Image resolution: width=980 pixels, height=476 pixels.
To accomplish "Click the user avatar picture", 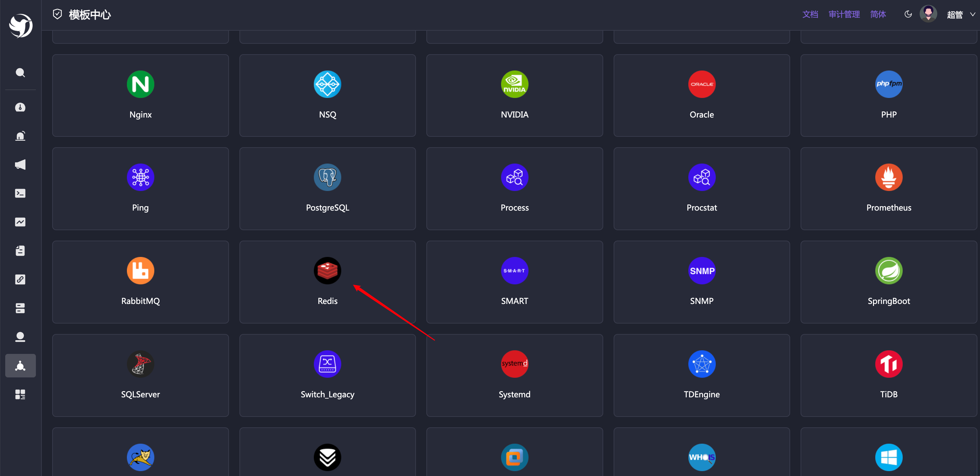I will point(928,14).
